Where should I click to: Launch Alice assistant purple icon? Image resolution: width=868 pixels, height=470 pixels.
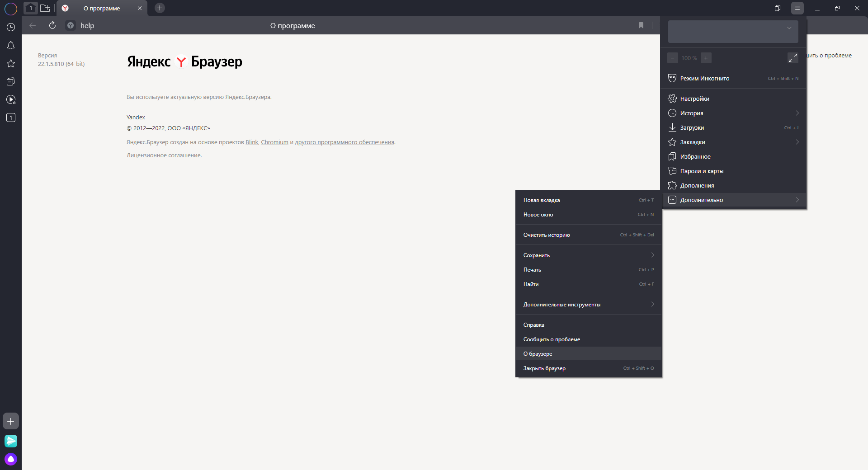coord(11,459)
